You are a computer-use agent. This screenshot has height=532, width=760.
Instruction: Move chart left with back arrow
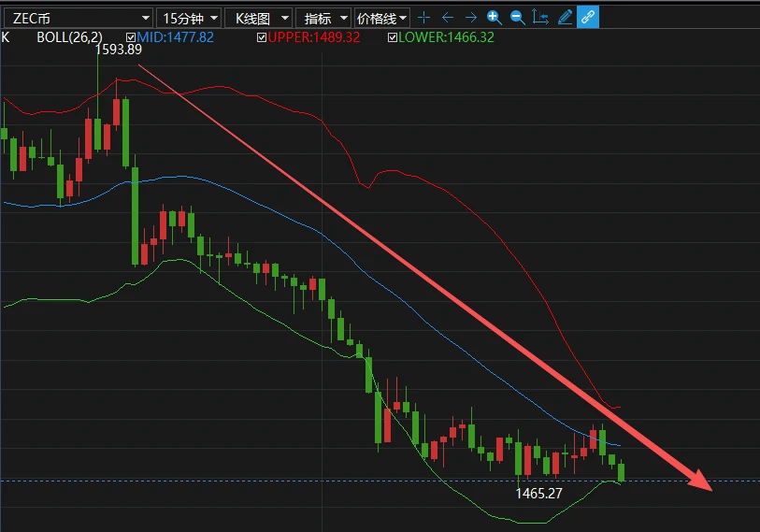pos(448,18)
